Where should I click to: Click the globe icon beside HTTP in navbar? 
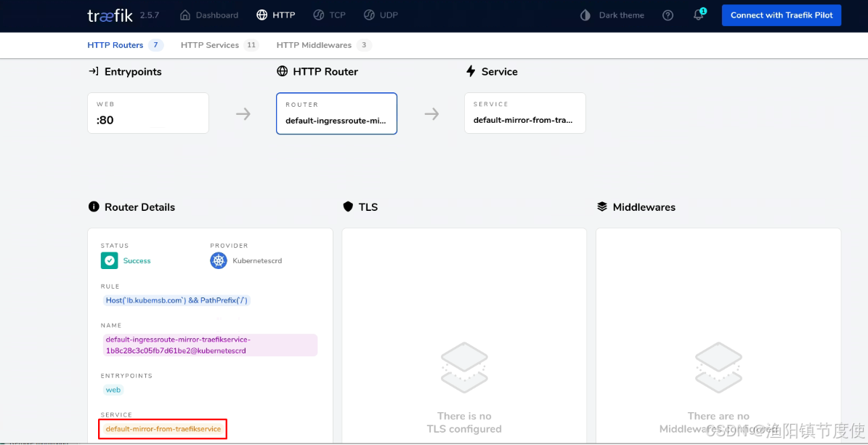(x=261, y=15)
